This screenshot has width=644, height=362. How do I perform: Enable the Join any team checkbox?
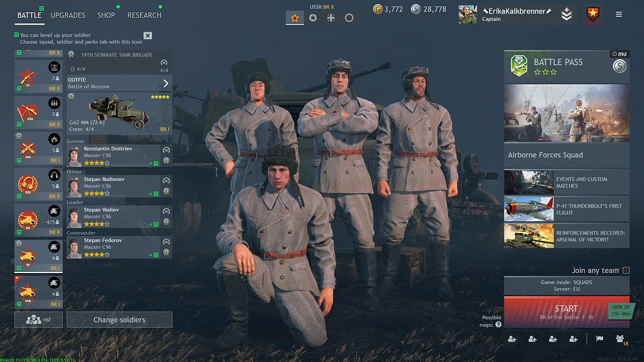(626, 270)
